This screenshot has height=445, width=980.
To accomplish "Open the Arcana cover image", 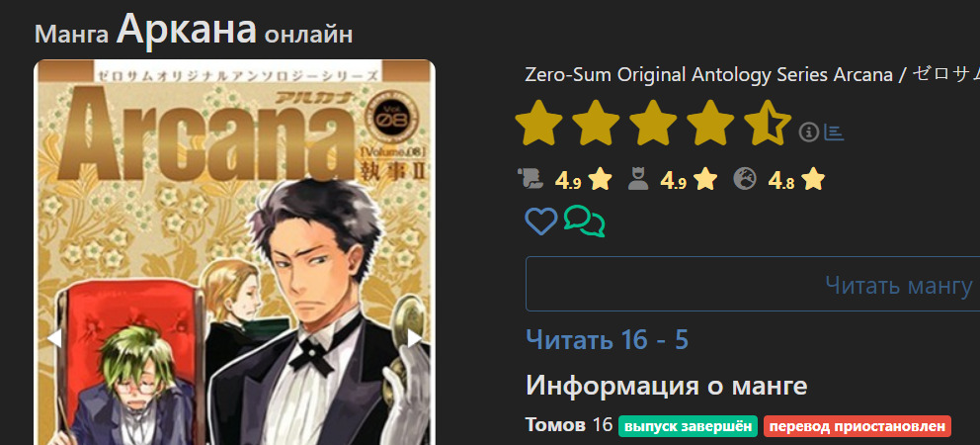I will point(234,252).
